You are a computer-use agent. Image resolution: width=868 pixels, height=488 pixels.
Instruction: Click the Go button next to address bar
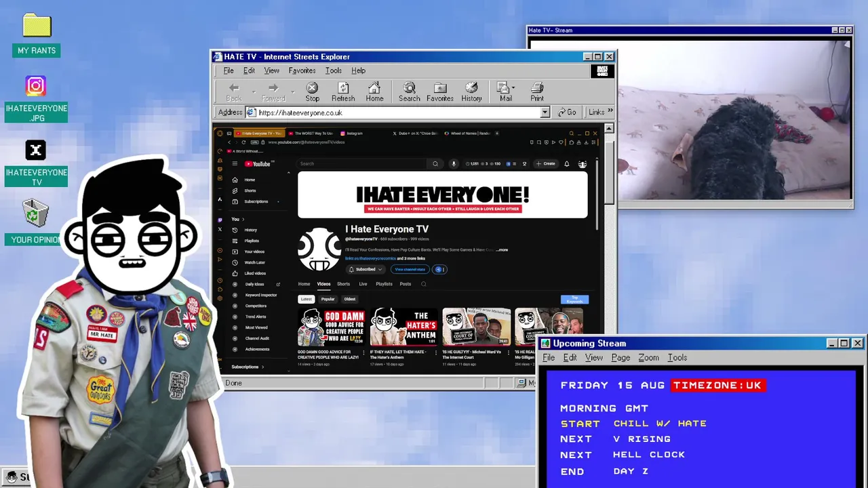point(567,113)
